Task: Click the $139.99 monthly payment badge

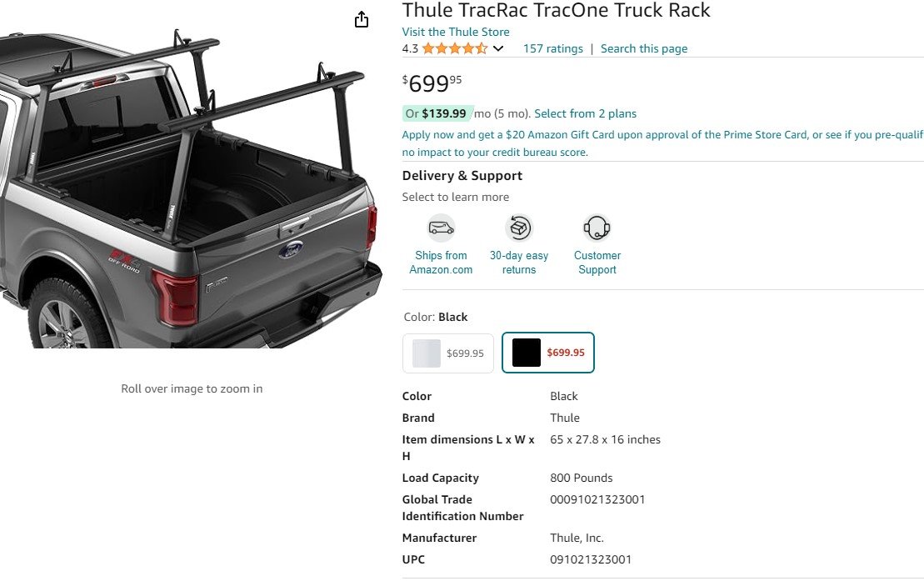Action: (x=438, y=113)
